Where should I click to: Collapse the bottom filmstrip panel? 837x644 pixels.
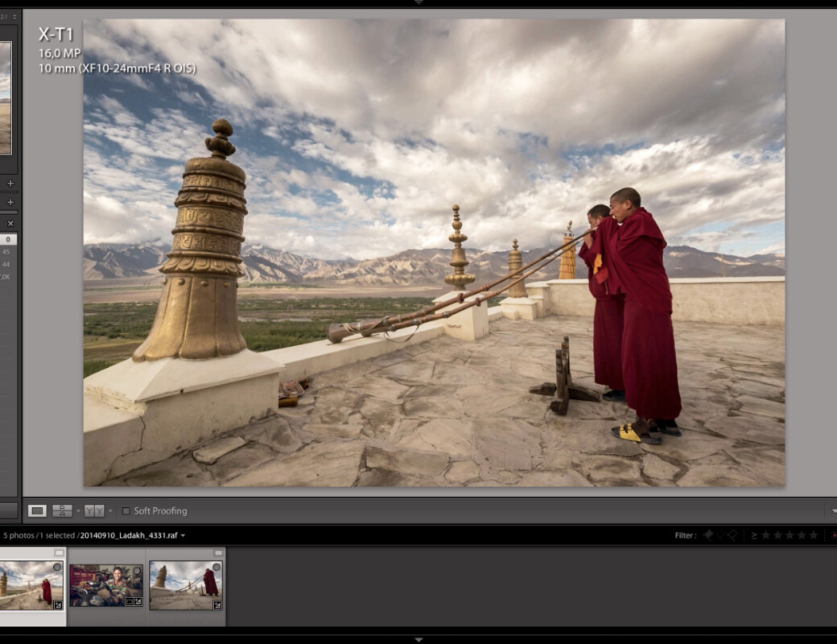coord(418,639)
